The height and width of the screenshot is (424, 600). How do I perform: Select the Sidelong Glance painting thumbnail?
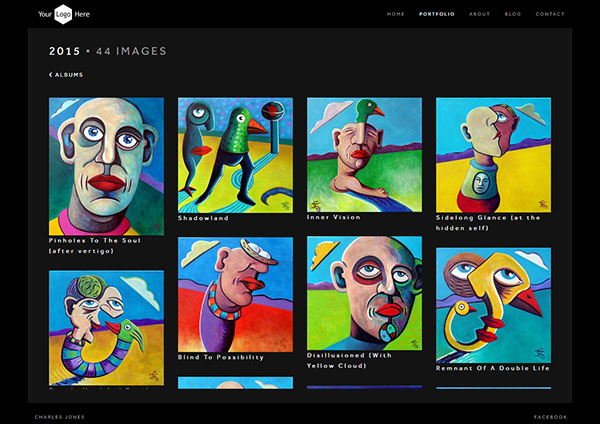tap(493, 154)
